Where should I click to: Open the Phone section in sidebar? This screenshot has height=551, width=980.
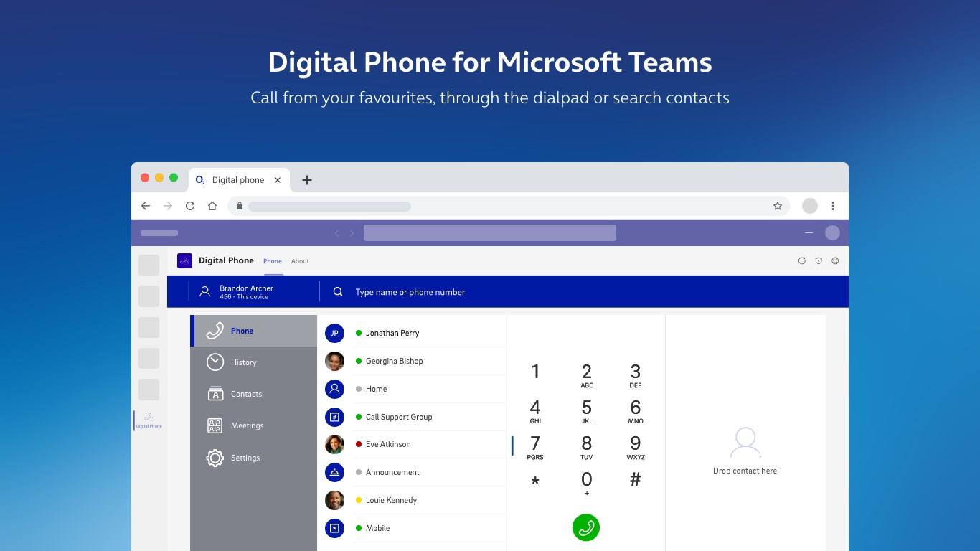click(x=255, y=331)
